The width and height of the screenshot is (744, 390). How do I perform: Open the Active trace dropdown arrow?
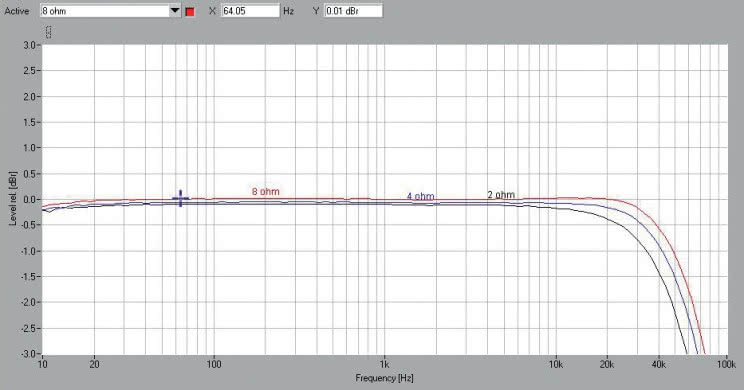[x=175, y=11]
